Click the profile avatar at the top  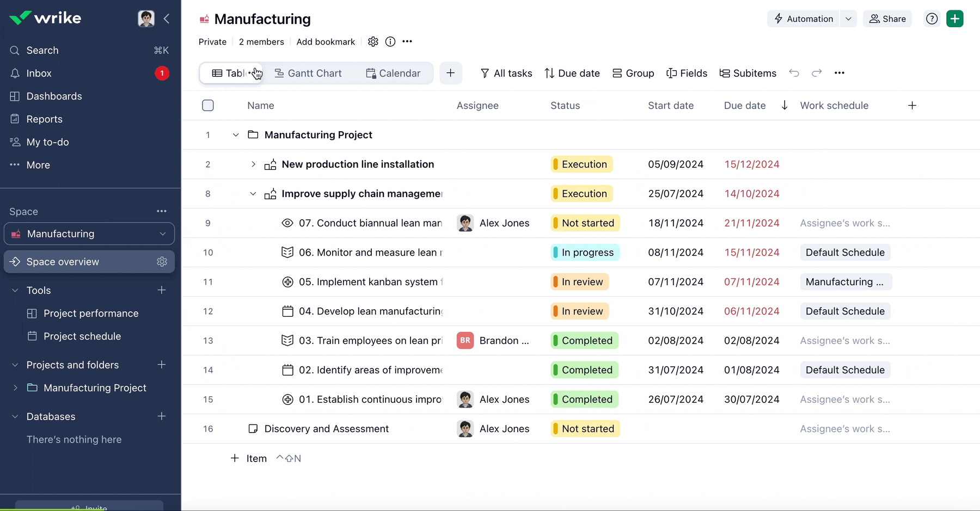[x=146, y=18]
